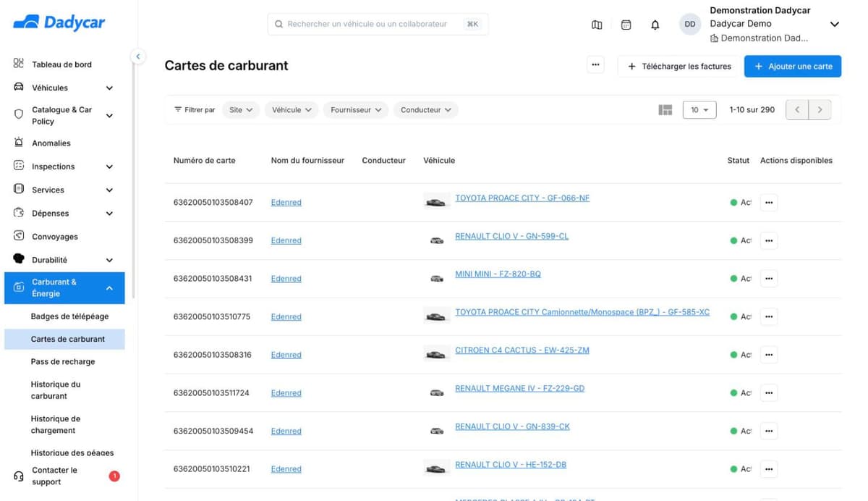
Task: Open actions menu for card 63620050103510775
Action: pos(769,316)
